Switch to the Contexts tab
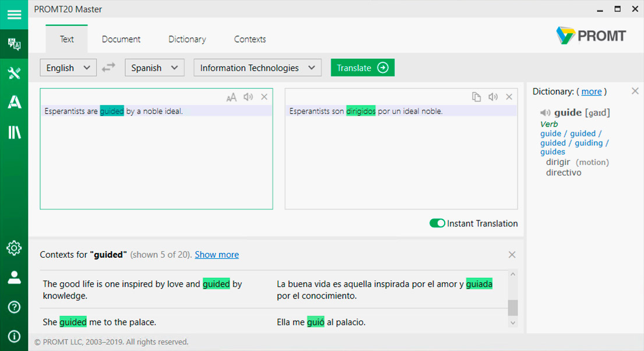 click(x=250, y=39)
